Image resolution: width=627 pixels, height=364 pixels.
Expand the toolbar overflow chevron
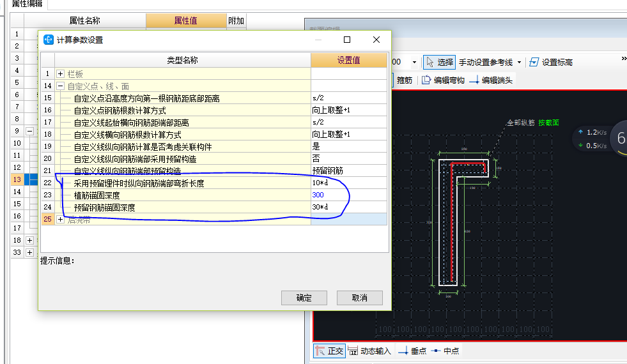click(x=624, y=59)
